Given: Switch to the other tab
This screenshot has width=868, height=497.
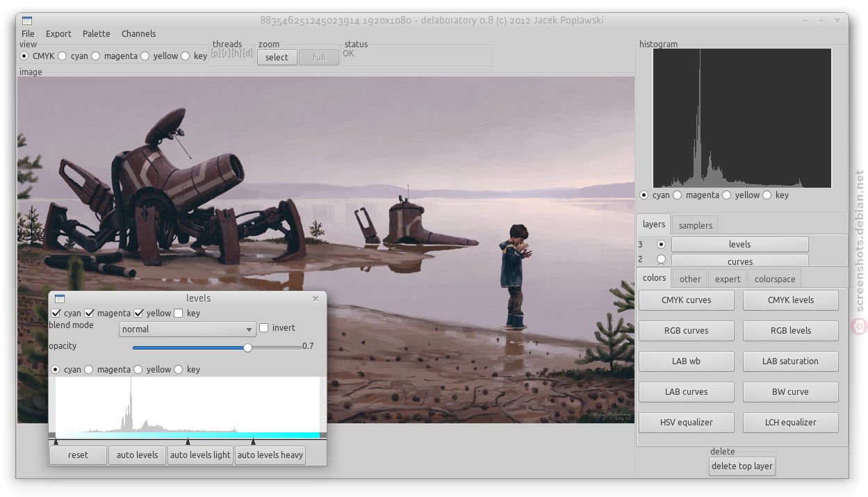Looking at the screenshot, I should (690, 279).
